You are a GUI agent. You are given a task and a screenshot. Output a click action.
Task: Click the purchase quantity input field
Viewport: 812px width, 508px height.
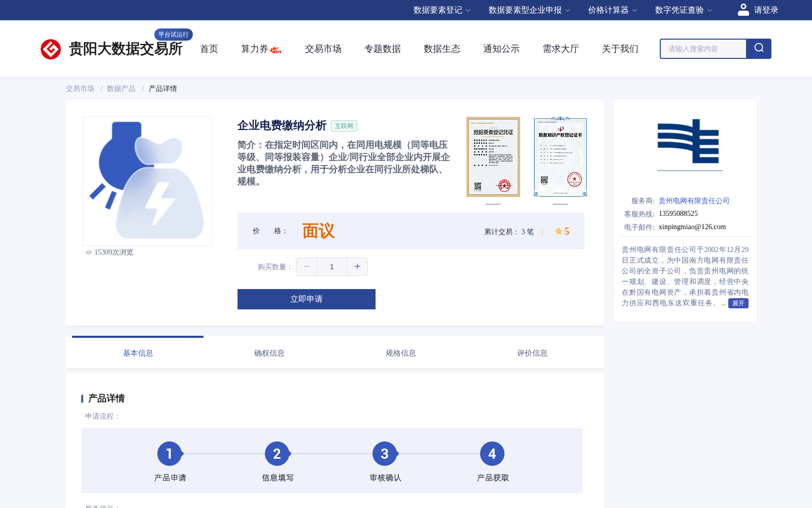[332, 267]
